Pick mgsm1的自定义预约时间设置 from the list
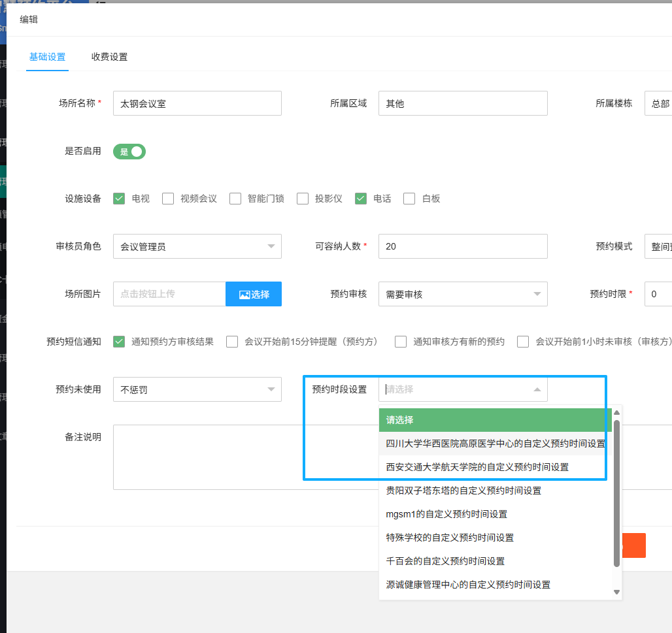 446,514
